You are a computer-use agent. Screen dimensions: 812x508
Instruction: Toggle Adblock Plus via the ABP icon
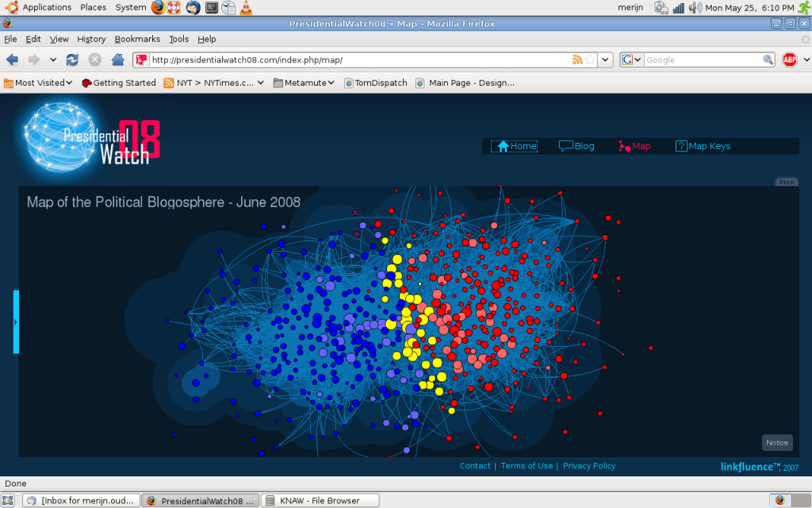pos(791,59)
